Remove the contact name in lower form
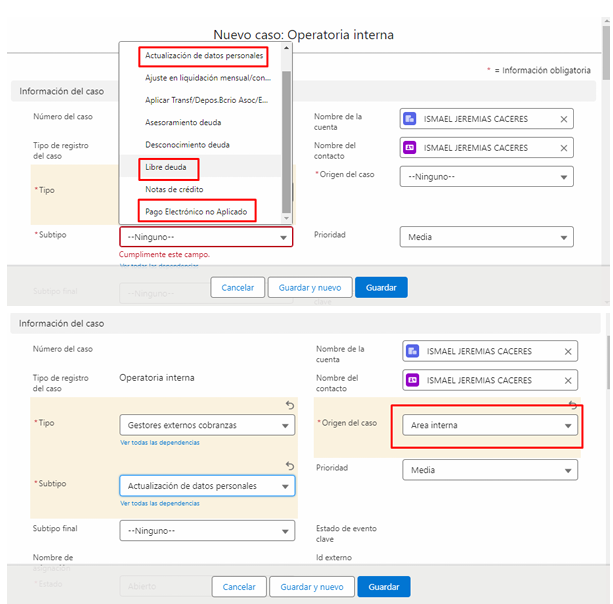Viewport: 613px width, 604px height. 567,381
